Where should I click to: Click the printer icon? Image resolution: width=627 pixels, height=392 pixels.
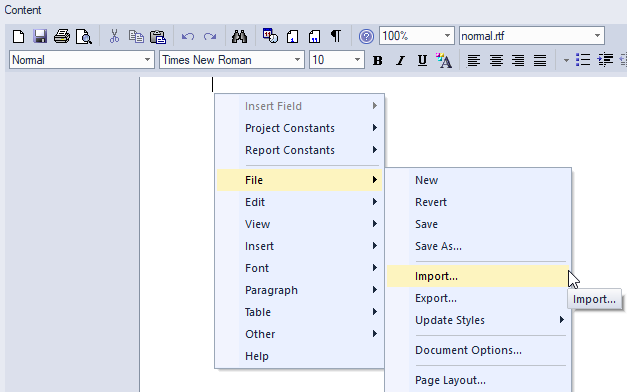(62, 36)
